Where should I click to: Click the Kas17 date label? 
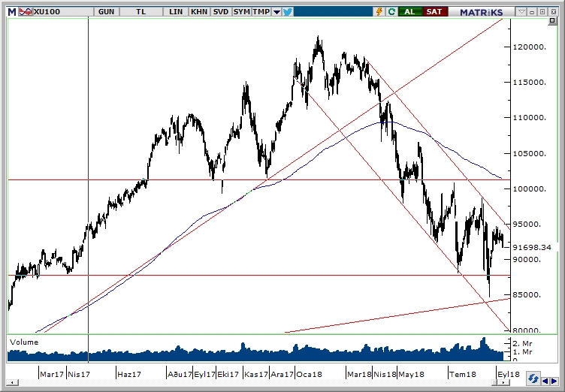[256, 374]
